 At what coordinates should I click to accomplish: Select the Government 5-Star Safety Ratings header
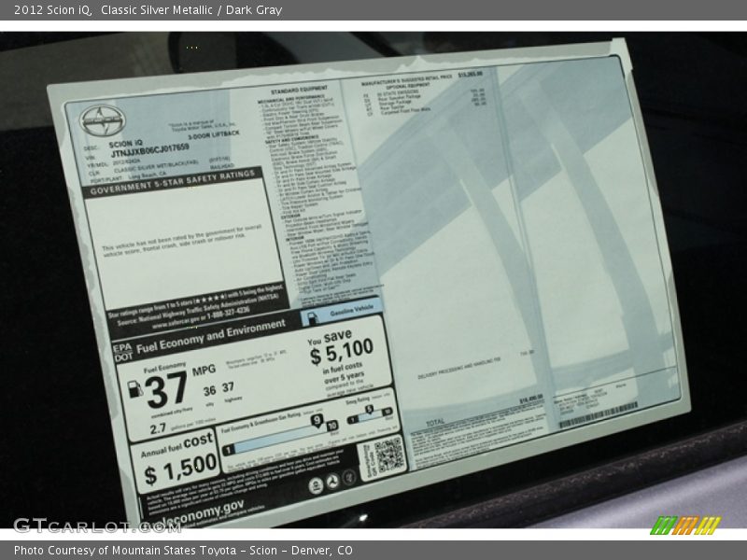(x=172, y=182)
